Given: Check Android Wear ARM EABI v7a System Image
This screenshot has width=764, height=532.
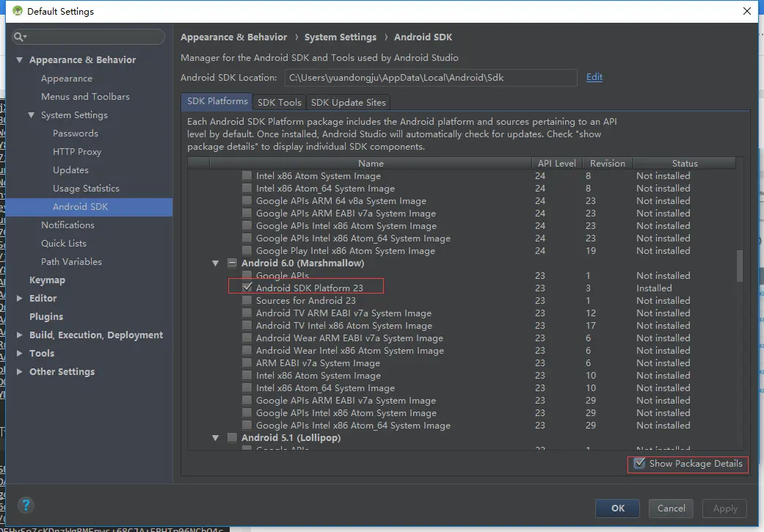Looking at the screenshot, I should click(247, 338).
